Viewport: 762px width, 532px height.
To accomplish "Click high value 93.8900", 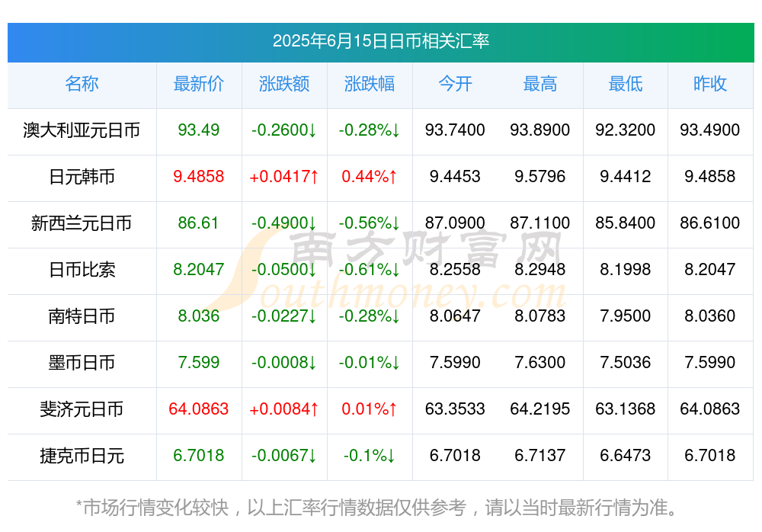I will [x=540, y=130].
